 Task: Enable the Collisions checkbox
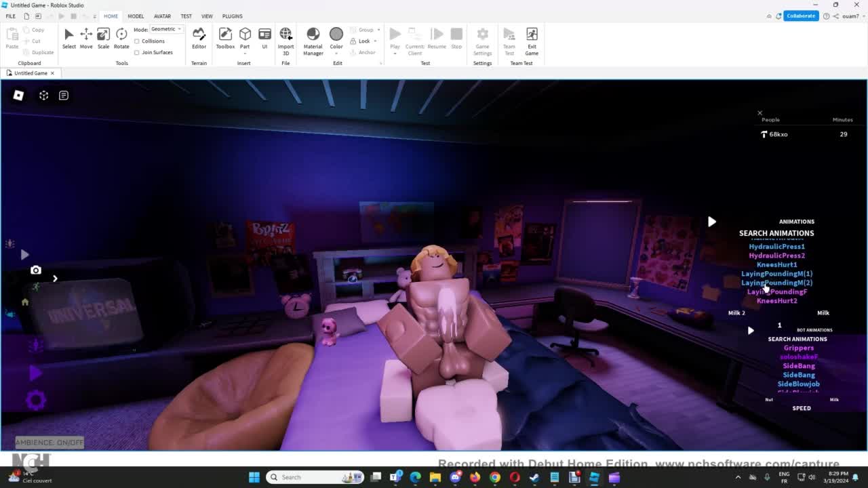137,41
